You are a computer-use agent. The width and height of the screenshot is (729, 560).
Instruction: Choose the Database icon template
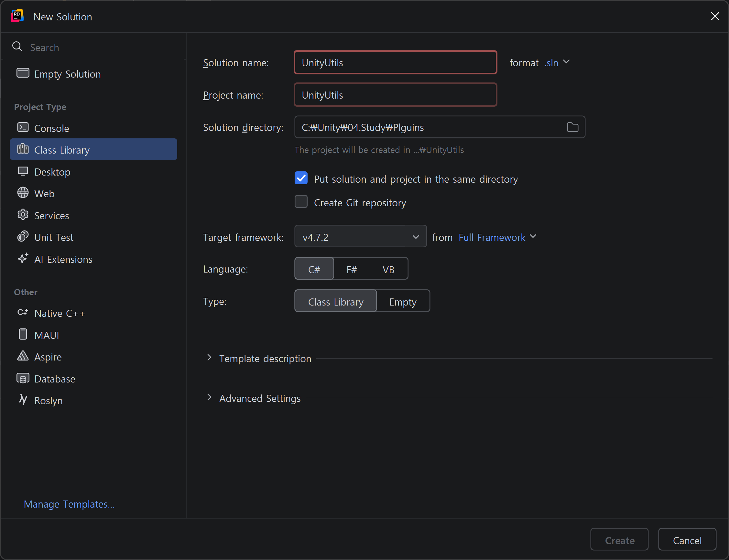pyautogui.click(x=23, y=378)
